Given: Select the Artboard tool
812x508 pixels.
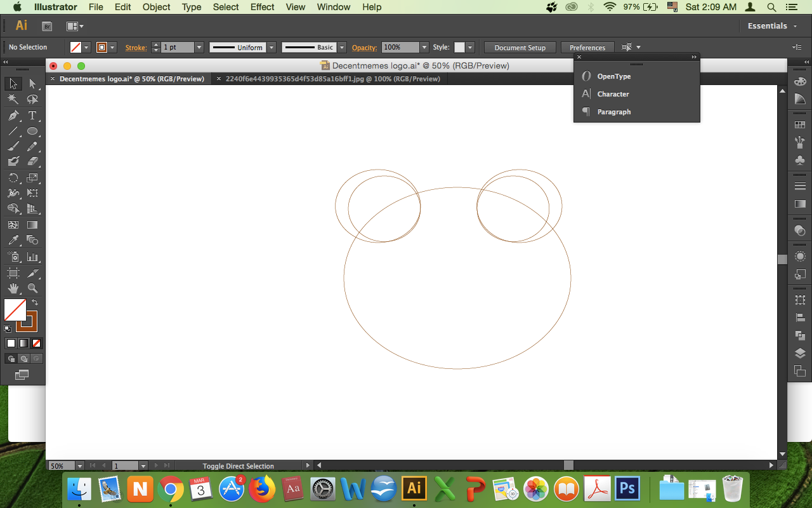Looking at the screenshot, I should 13,273.
